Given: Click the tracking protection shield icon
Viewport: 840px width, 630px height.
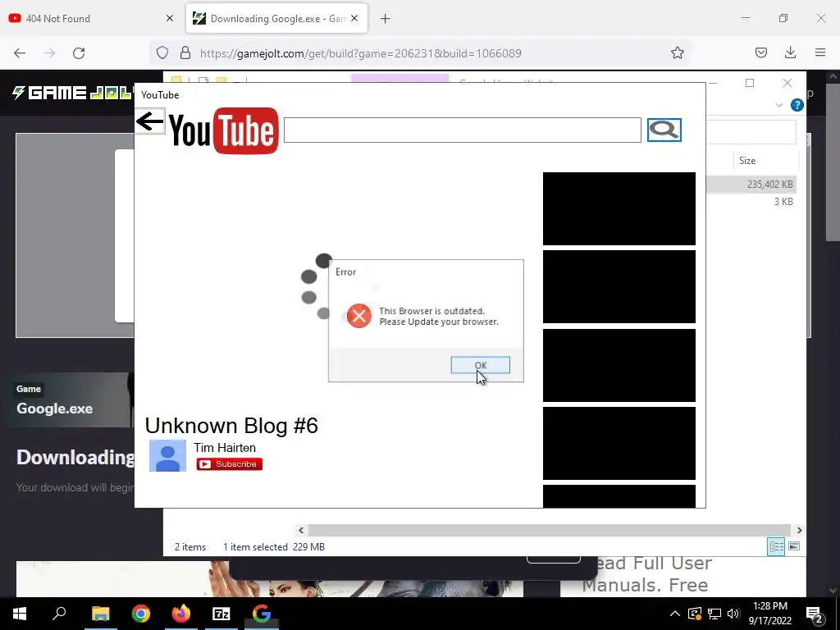Looking at the screenshot, I should click(x=162, y=52).
